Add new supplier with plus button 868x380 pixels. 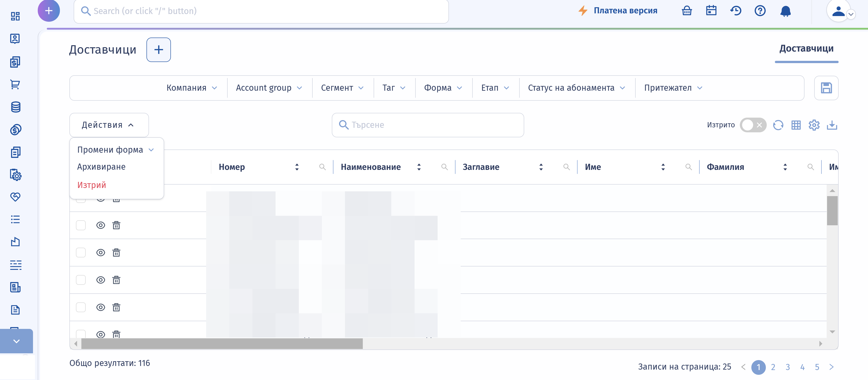[x=158, y=50]
